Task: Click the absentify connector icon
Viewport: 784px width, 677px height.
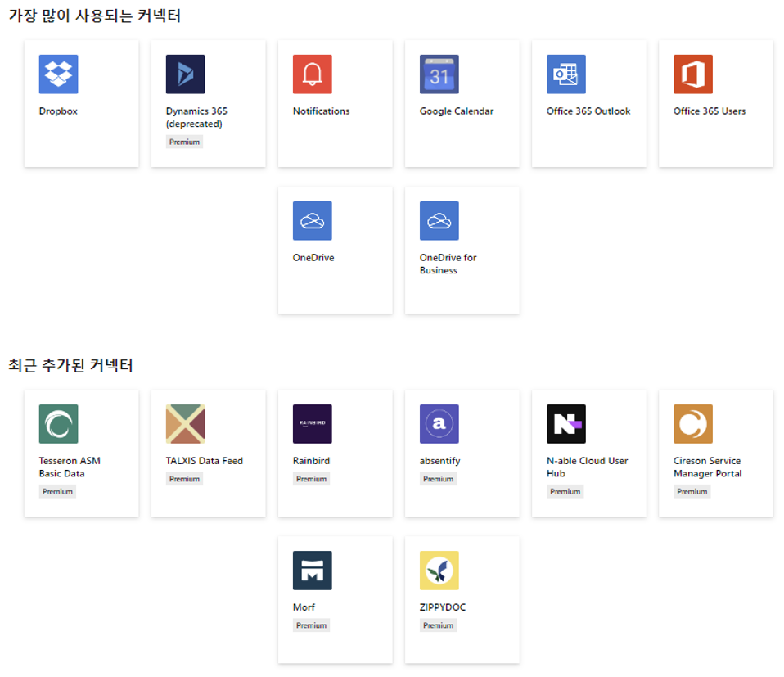Action: (439, 423)
